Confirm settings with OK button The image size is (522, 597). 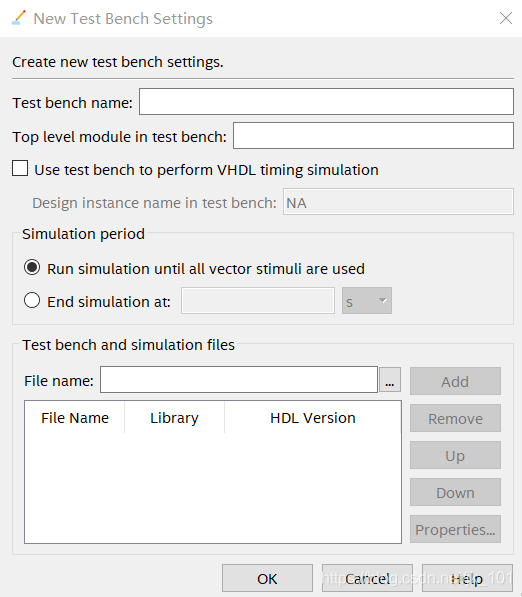click(x=267, y=578)
